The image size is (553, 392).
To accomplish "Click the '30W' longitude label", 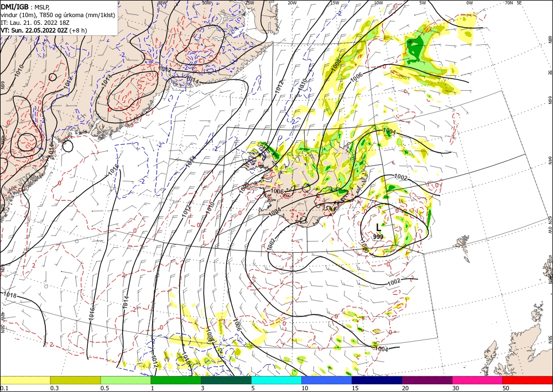I will point(207,3).
